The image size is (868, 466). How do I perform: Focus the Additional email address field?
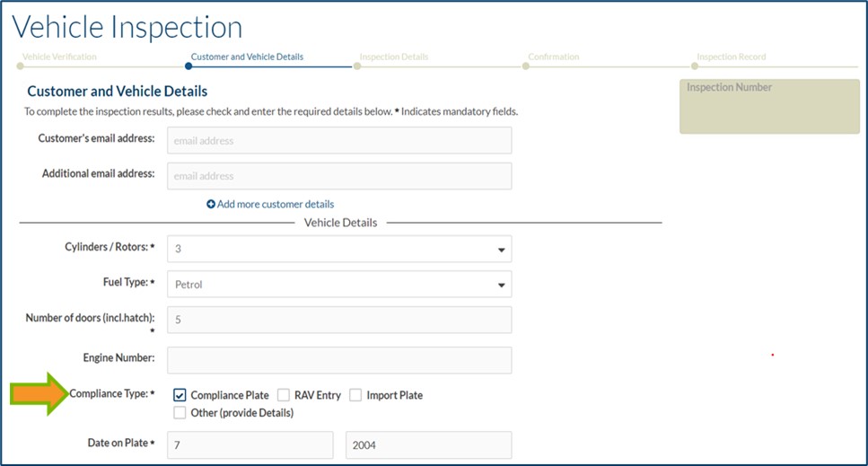click(339, 176)
